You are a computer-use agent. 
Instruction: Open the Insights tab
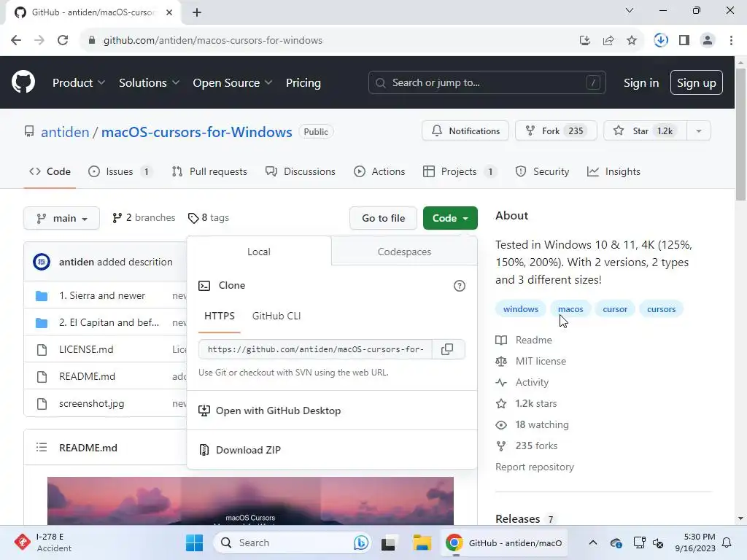pyautogui.click(x=614, y=171)
